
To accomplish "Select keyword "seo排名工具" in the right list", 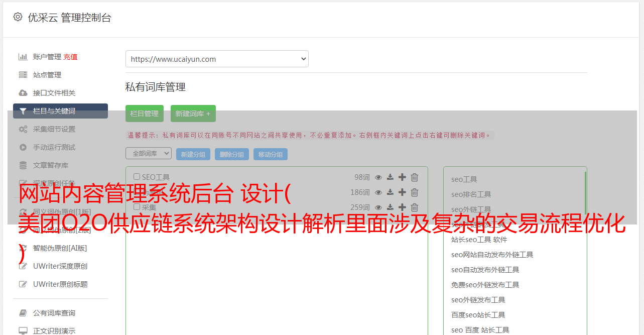I will tap(471, 194).
